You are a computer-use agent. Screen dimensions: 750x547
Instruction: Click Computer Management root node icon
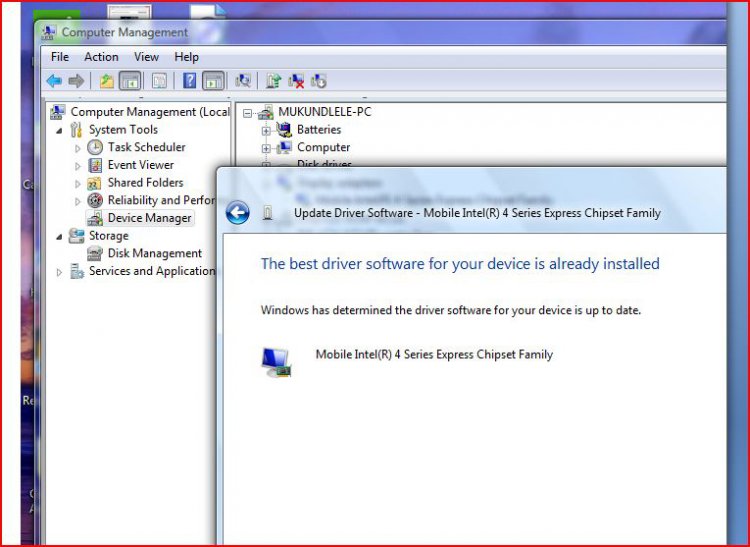[x=58, y=112]
